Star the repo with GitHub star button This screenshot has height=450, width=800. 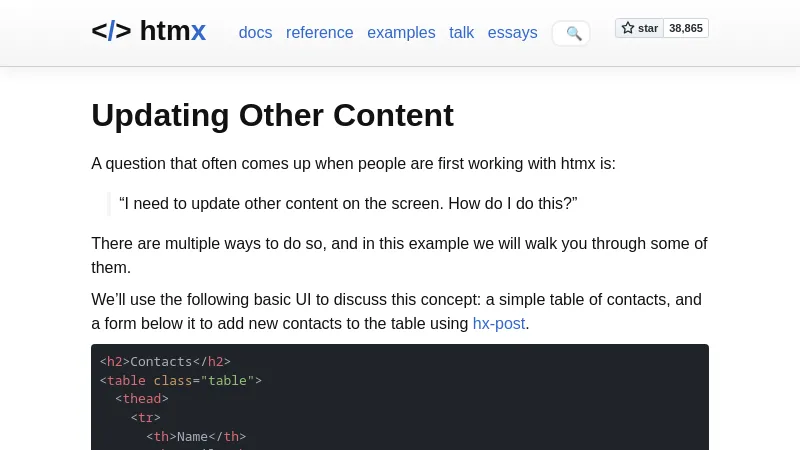coord(639,28)
